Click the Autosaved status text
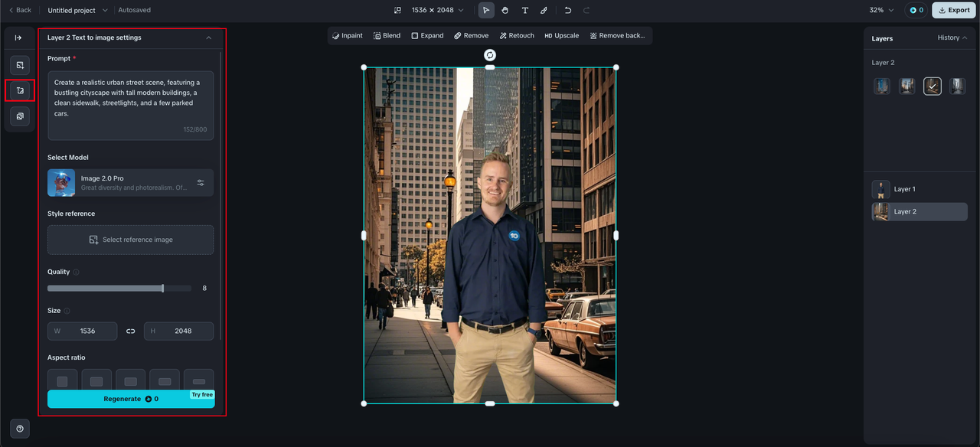Viewport: 980px width, 447px height. pos(134,10)
